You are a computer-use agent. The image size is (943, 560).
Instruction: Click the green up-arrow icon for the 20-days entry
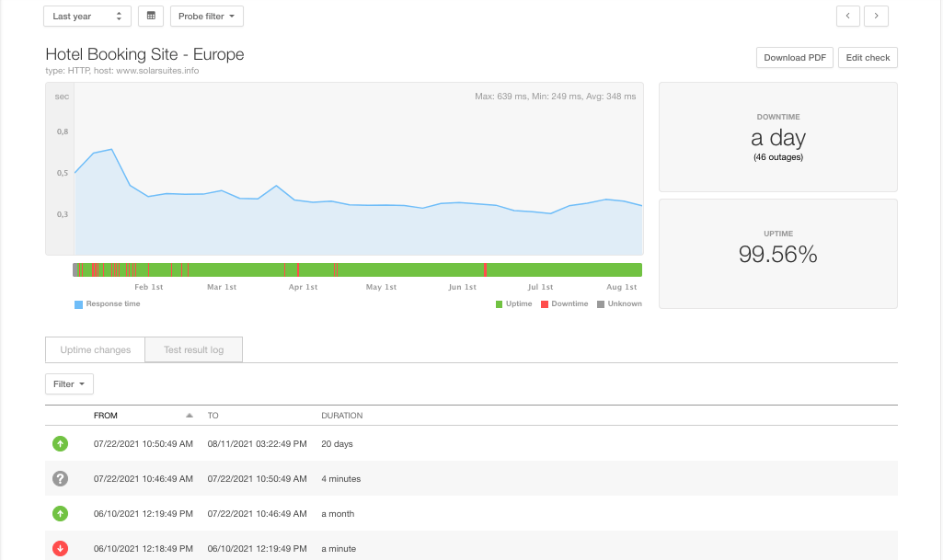60,443
